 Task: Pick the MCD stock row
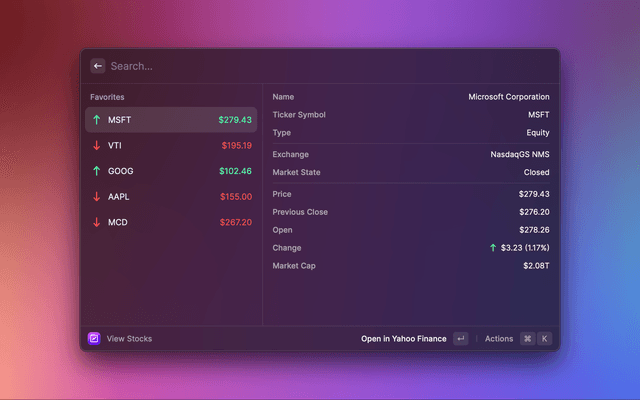pyautogui.click(x=170, y=222)
